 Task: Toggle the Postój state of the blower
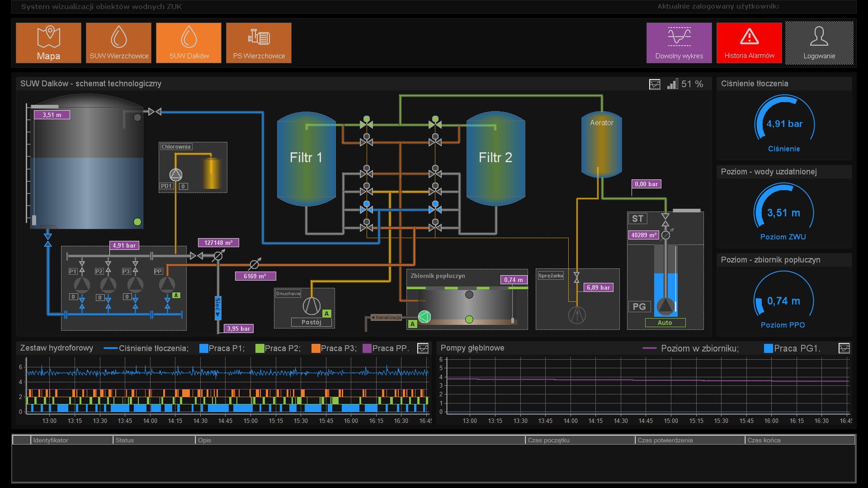click(311, 322)
